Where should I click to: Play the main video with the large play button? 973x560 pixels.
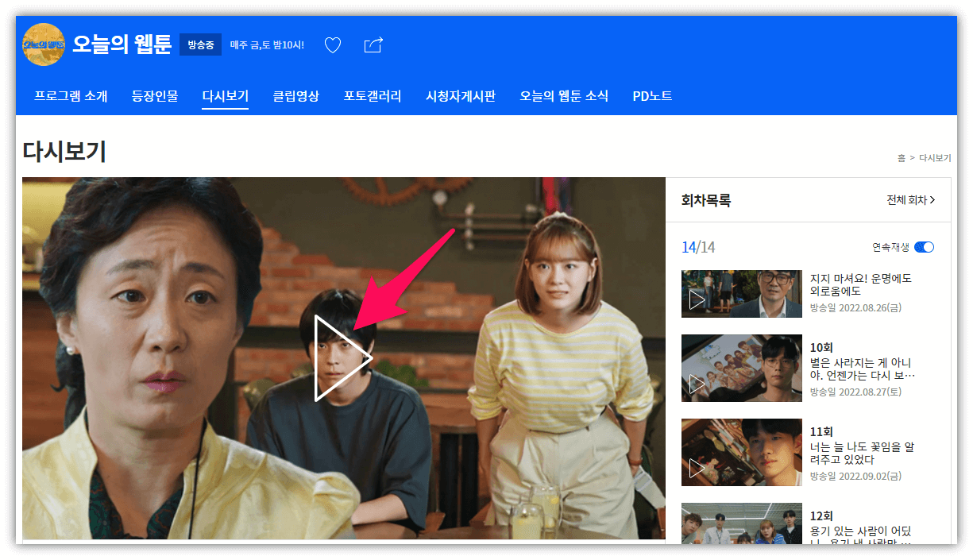coord(343,358)
